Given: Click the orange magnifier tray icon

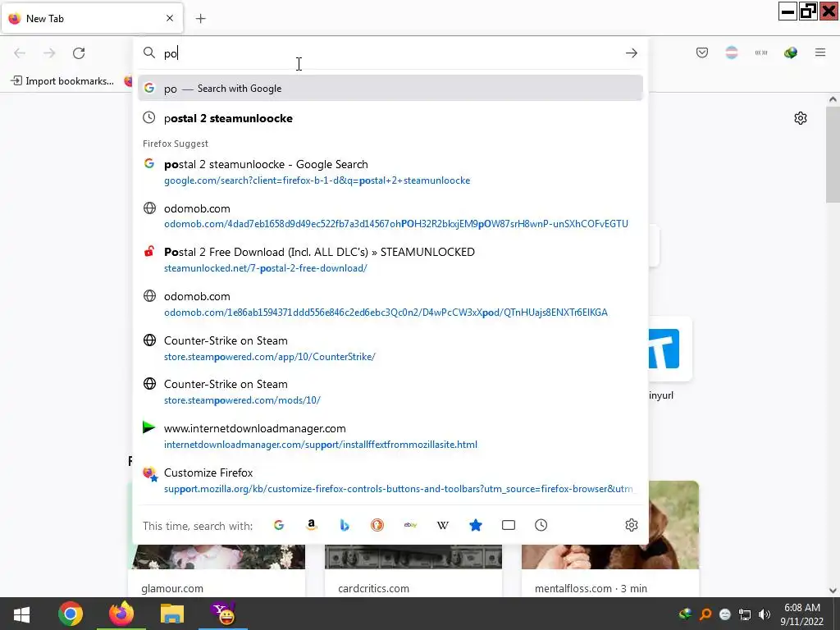Looking at the screenshot, I should [x=705, y=614].
